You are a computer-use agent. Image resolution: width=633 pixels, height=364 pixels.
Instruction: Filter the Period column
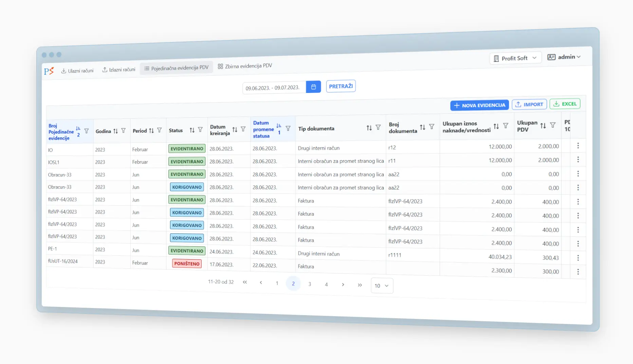(159, 130)
